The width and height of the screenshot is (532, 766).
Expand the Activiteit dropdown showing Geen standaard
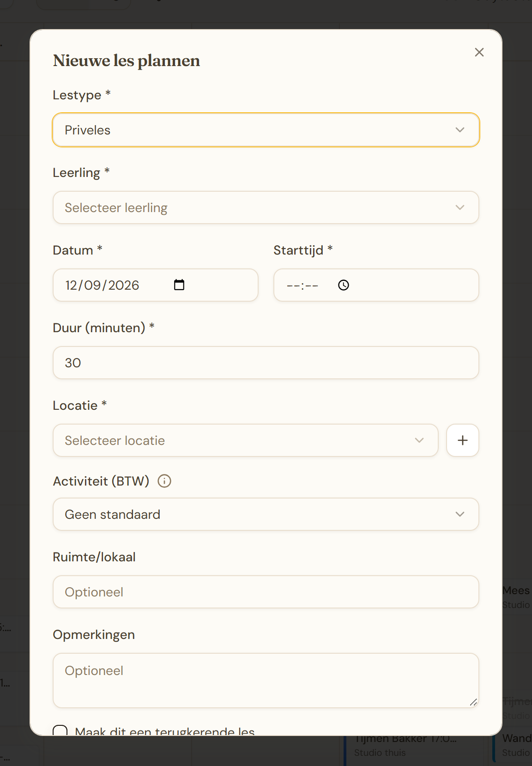pos(266,514)
